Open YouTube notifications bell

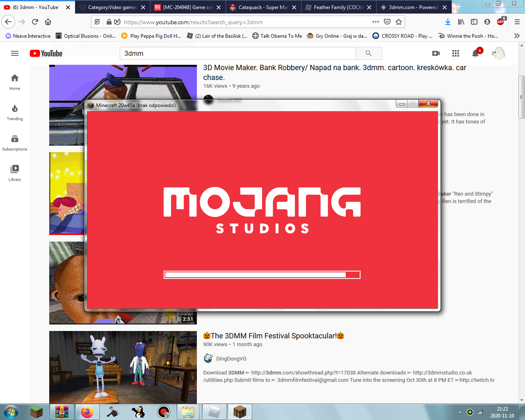click(x=476, y=53)
